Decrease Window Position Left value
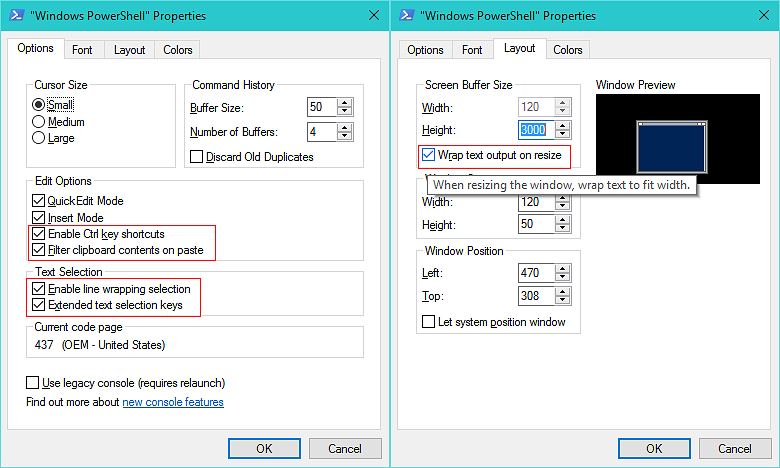Screen dimensions: 780x468 point(563,277)
